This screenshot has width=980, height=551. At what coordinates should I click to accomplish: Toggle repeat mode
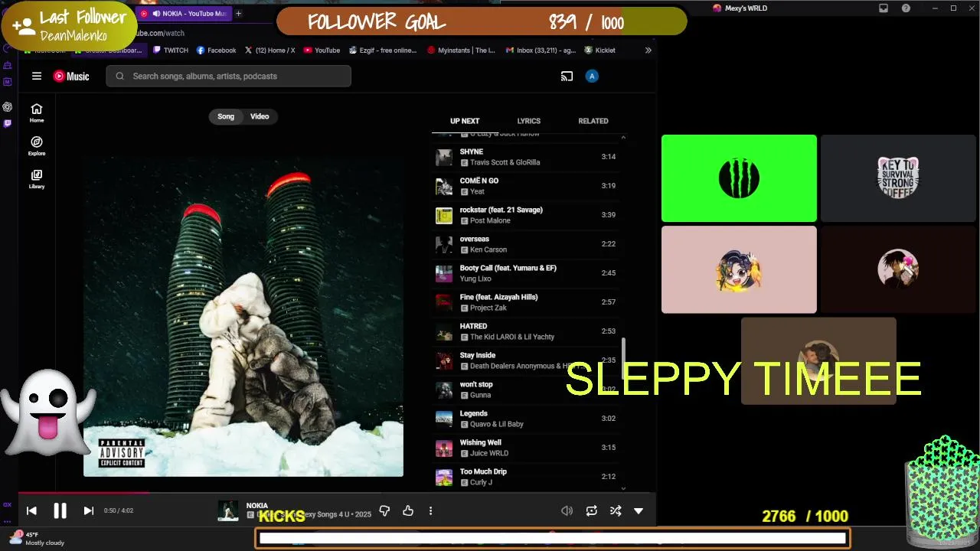click(x=592, y=510)
